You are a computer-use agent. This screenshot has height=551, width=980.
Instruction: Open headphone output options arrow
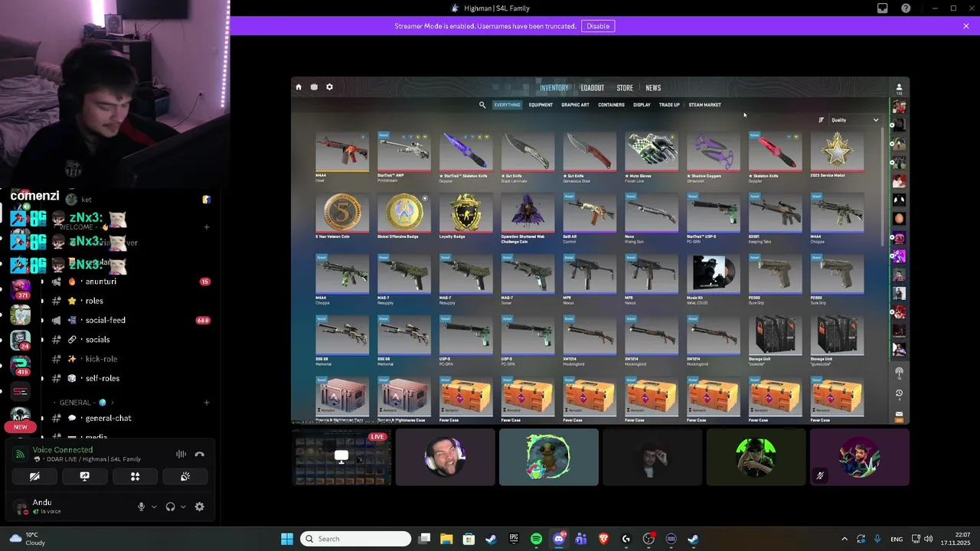(183, 507)
